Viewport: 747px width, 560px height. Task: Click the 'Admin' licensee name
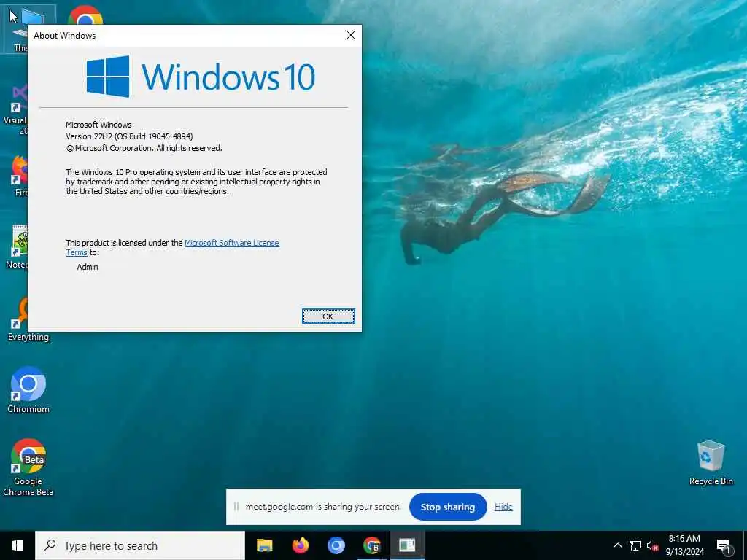point(88,267)
